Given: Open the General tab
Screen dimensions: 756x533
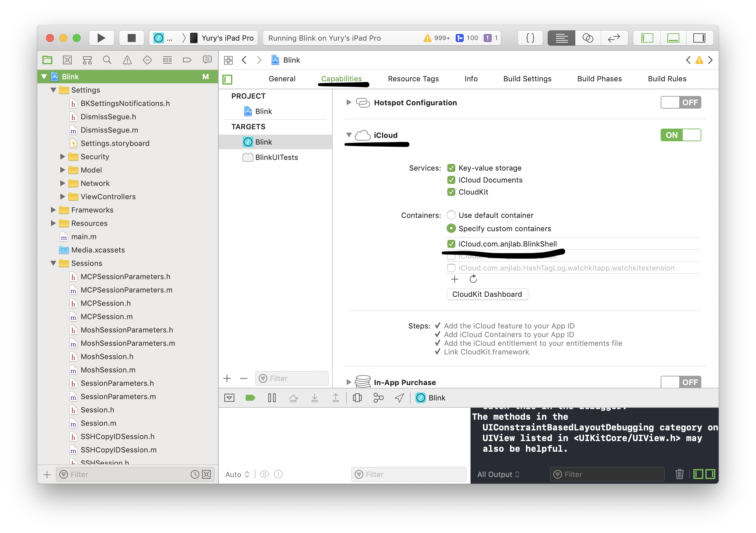Looking at the screenshot, I should point(282,79).
